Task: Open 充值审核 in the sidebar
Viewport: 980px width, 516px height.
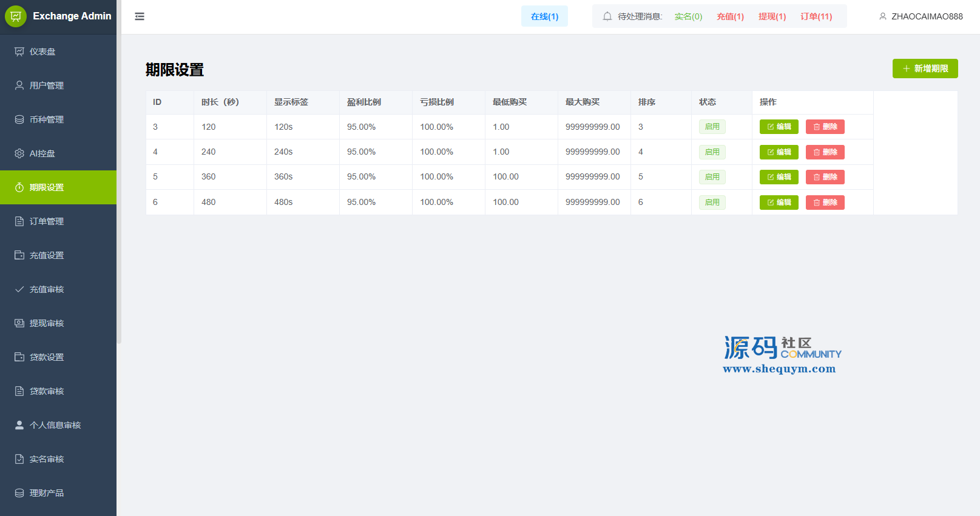Action: coord(46,289)
